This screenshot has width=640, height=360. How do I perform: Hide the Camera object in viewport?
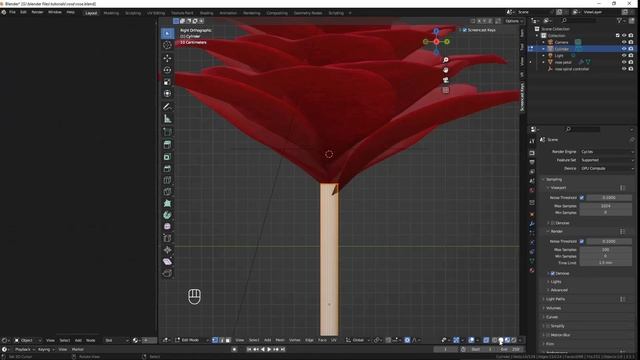tap(624, 42)
